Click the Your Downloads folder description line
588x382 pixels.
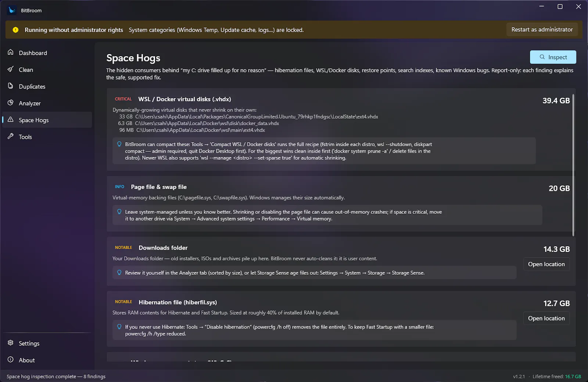pos(245,259)
